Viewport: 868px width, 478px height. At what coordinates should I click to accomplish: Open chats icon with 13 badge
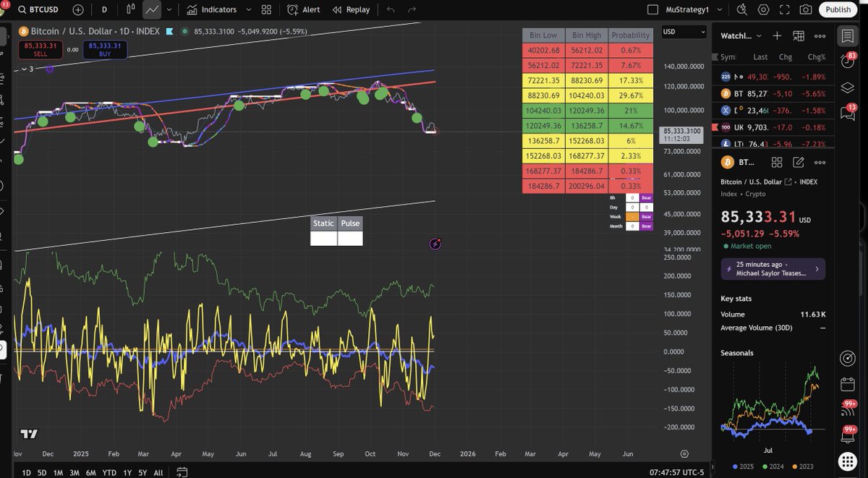(848, 113)
